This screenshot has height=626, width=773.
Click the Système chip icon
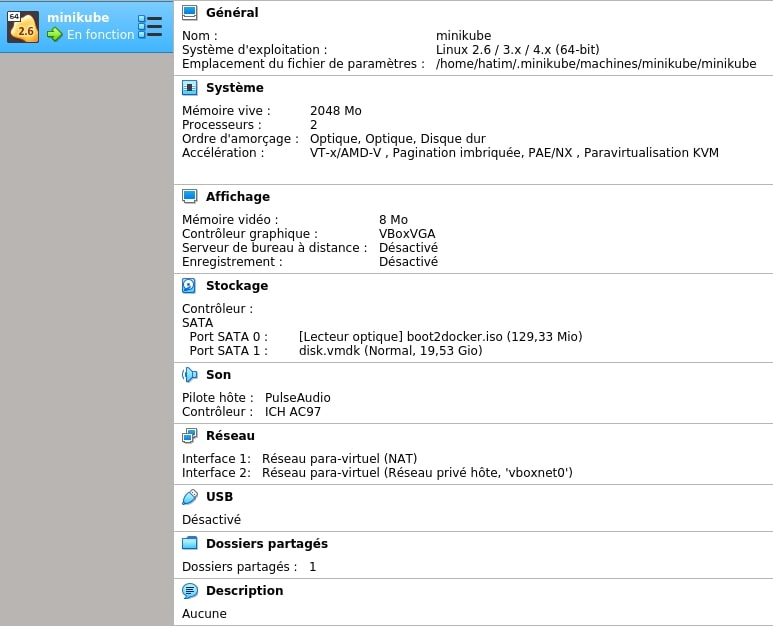(x=189, y=88)
